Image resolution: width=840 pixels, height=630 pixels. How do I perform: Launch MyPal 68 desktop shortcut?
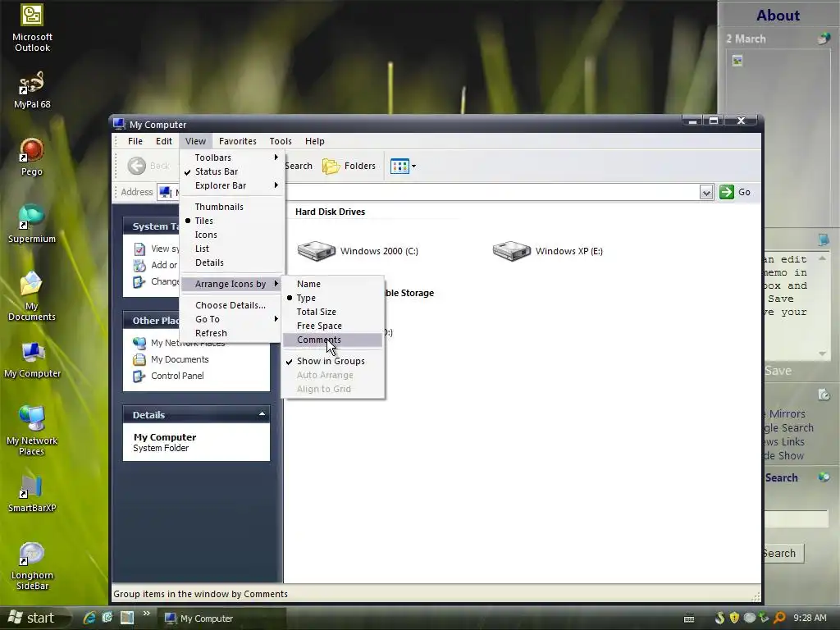tap(32, 89)
